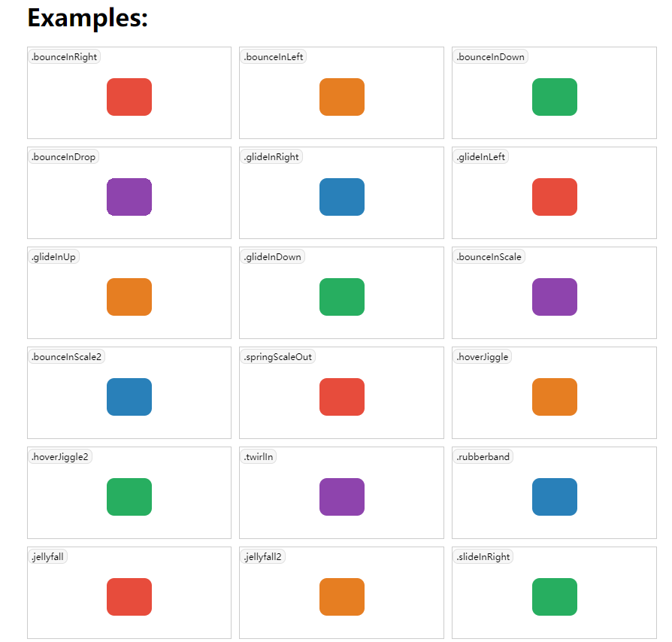
Task: Click the red square under .bounceInRight
Action: (129, 97)
